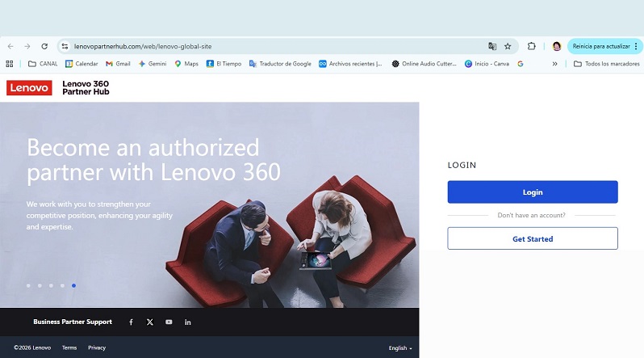
Task: Click the LinkedIn icon in footer
Action: pos(188,322)
